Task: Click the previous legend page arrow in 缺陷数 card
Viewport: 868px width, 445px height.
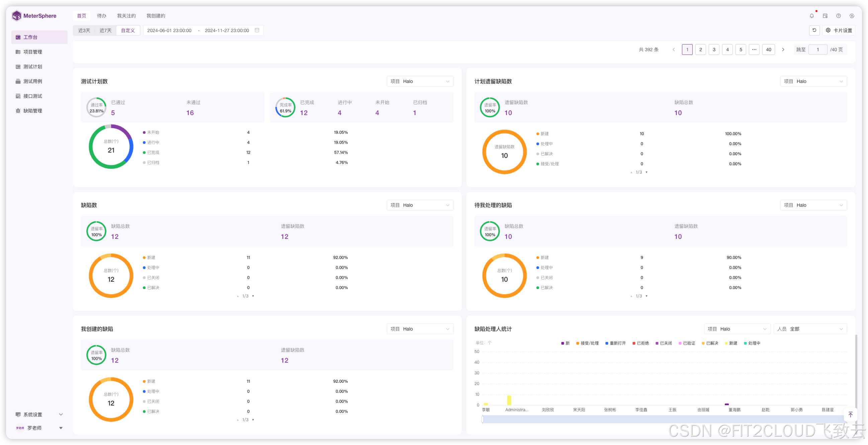Action: tap(238, 296)
